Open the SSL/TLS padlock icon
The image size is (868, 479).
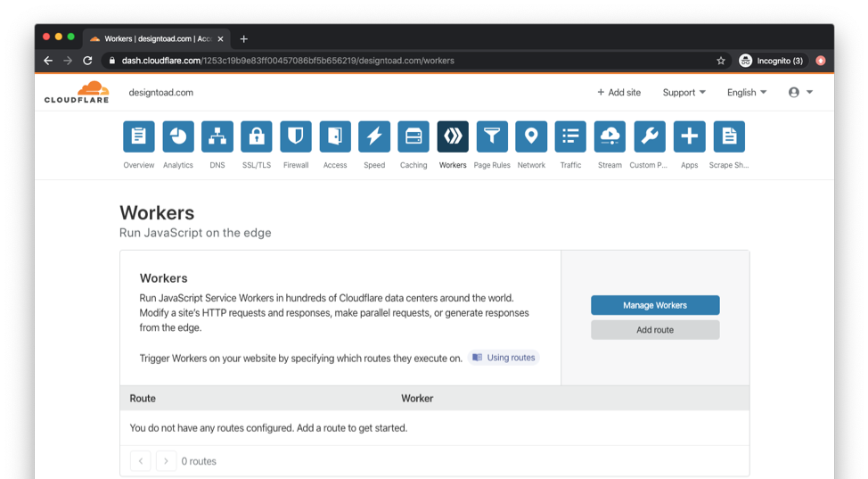[257, 136]
